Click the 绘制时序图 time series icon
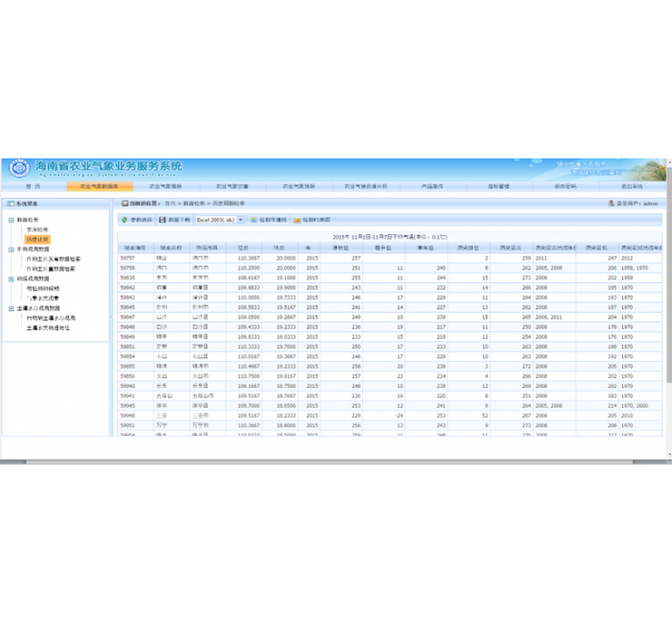 (x=298, y=220)
